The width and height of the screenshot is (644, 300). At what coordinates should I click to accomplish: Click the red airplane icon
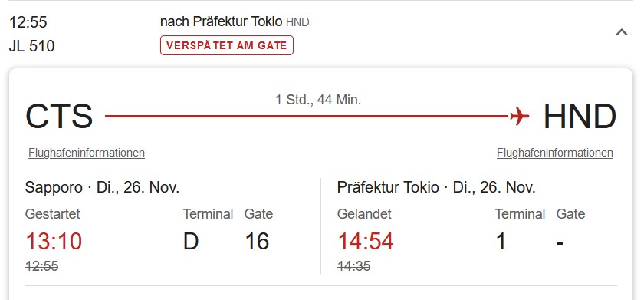(519, 116)
